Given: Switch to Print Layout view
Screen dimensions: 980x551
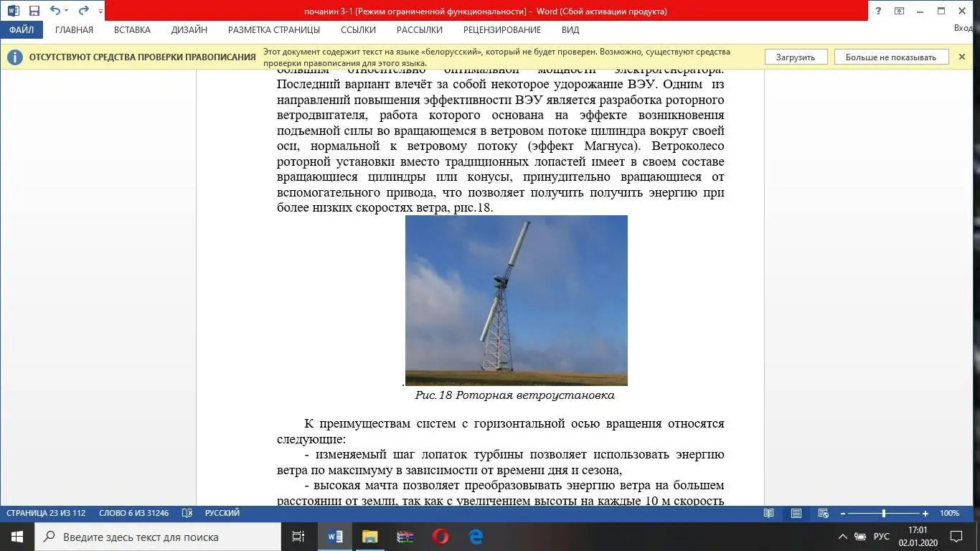Looking at the screenshot, I should pyautogui.click(x=796, y=514).
